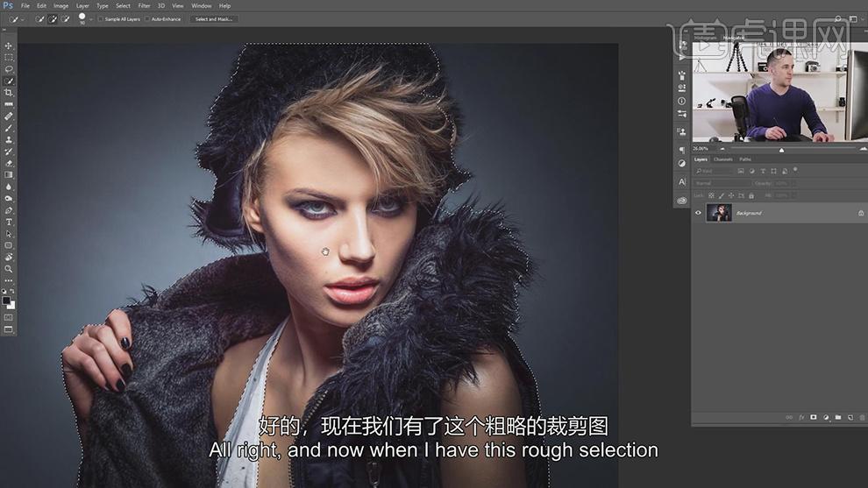Open the Clone Source panel icon
Viewport: 868px width, 488px height.
point(681,131)
